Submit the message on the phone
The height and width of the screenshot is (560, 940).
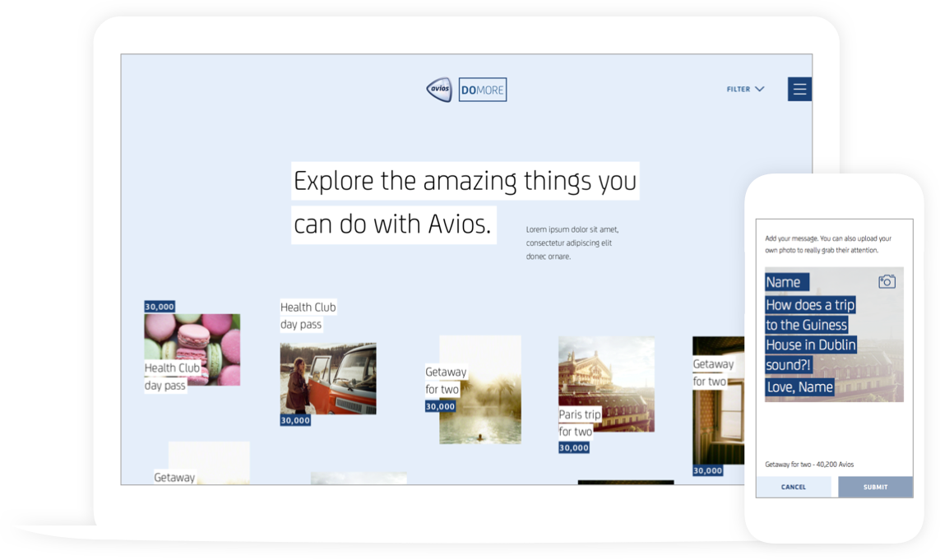tap(875, 487)
